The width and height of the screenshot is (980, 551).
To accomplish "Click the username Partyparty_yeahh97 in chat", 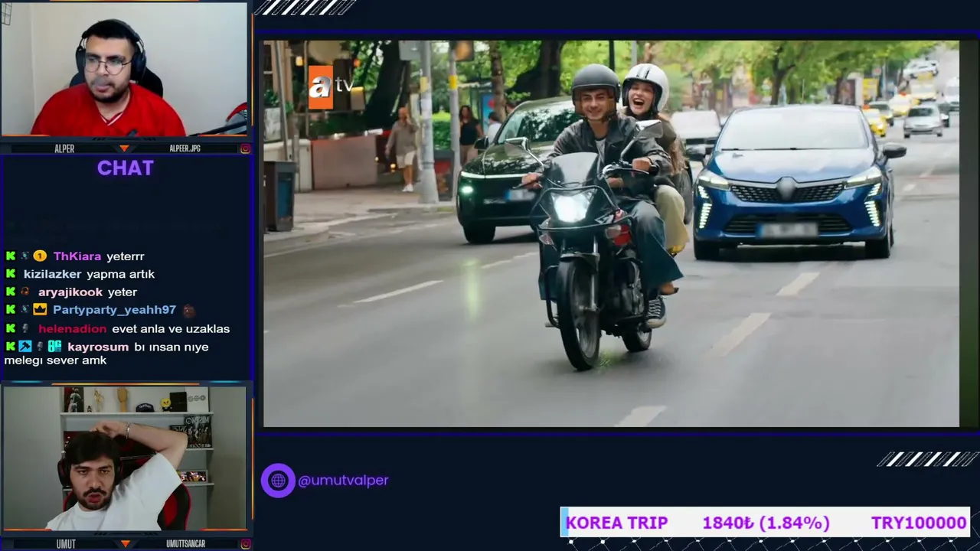I will (x=114, y=310).
